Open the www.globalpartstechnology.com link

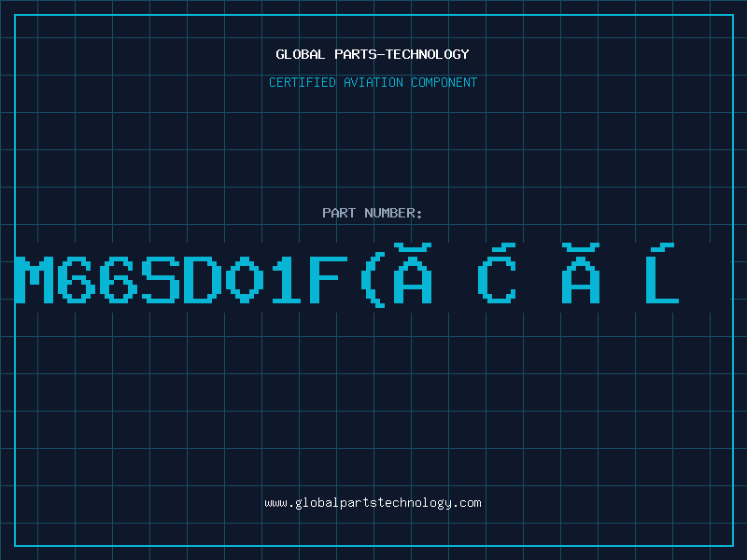tap(373, 503)
